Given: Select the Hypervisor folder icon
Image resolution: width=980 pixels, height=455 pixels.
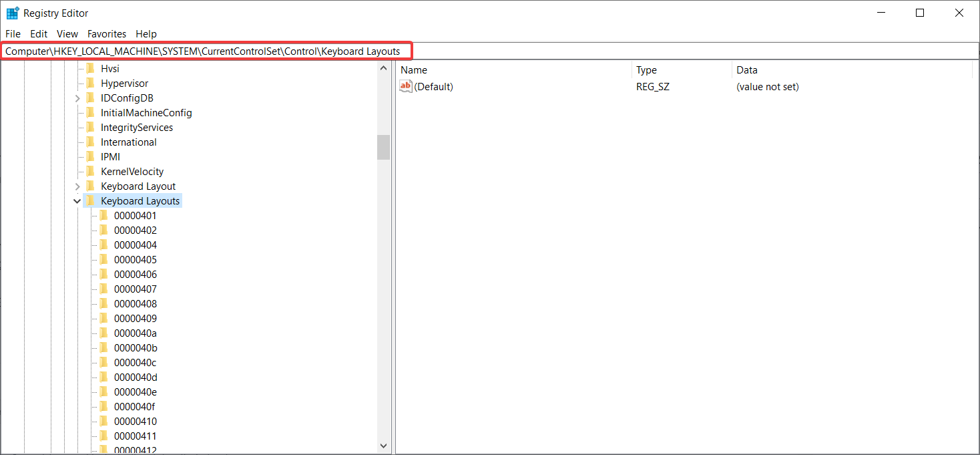Looking at the screenshot, I should click(91, 83).
